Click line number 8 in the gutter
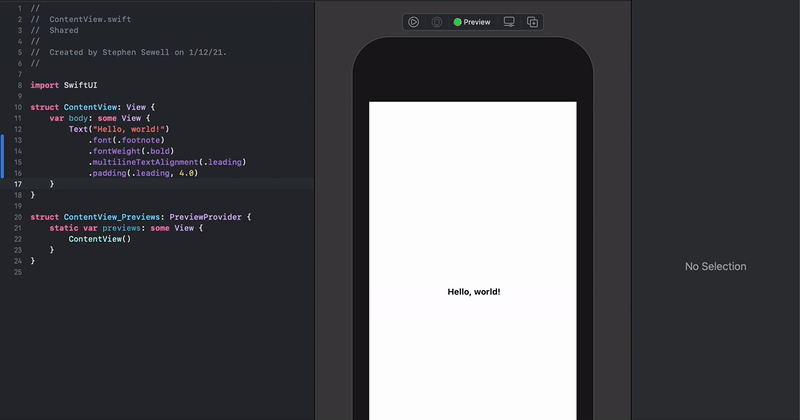Image resolution: width=800 pixels, height=420 pixels. click(x=20, y=85)
